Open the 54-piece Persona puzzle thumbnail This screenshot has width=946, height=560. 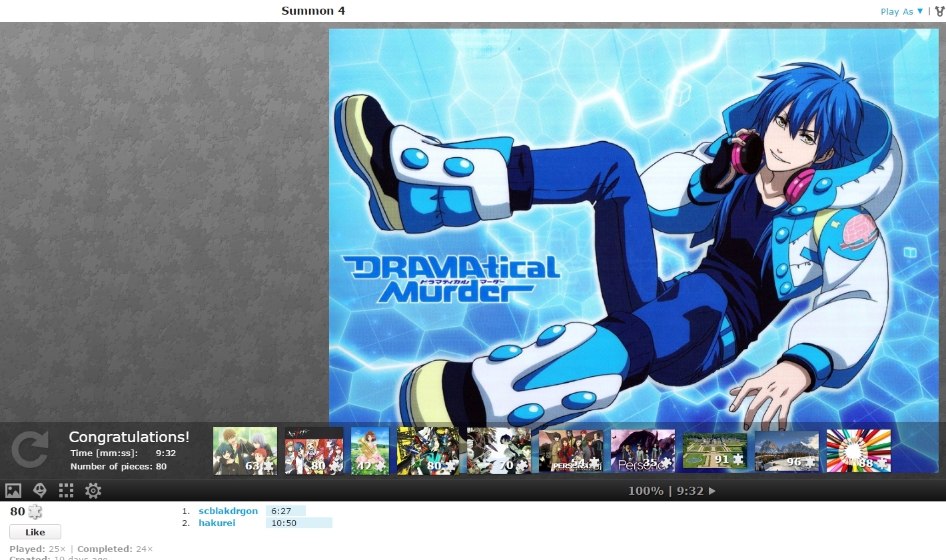[x=571, y=451]
